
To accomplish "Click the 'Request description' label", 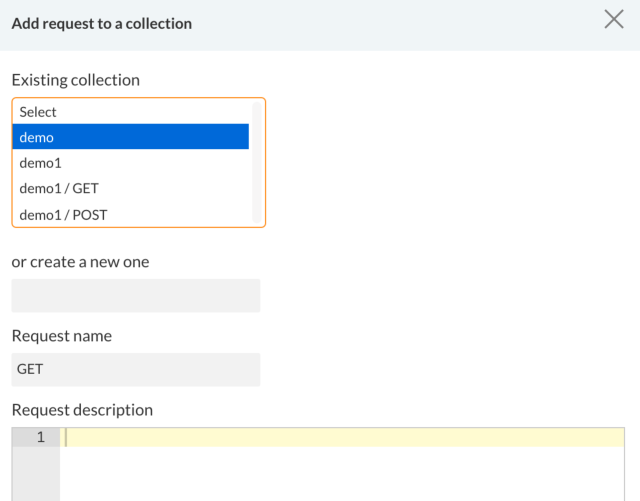I will tap(82, 410).
